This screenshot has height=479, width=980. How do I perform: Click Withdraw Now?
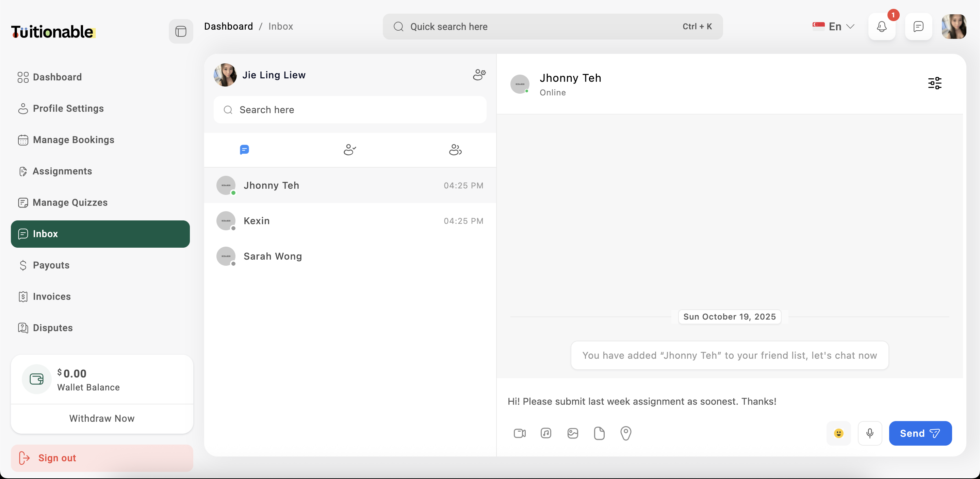click(102, 418)
